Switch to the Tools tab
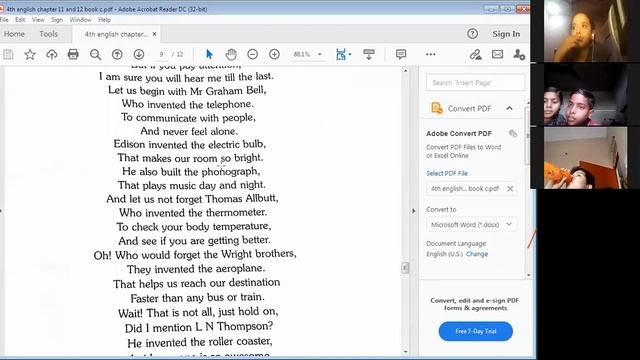The width and height of the screenshot is (640, 360). 49,34
